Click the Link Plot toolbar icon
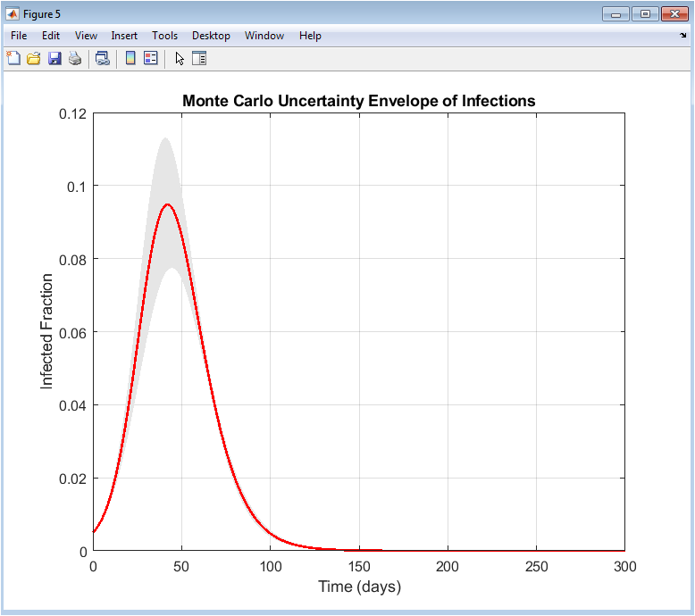This screenshot has height=616, width=695. tap(103, 59)
